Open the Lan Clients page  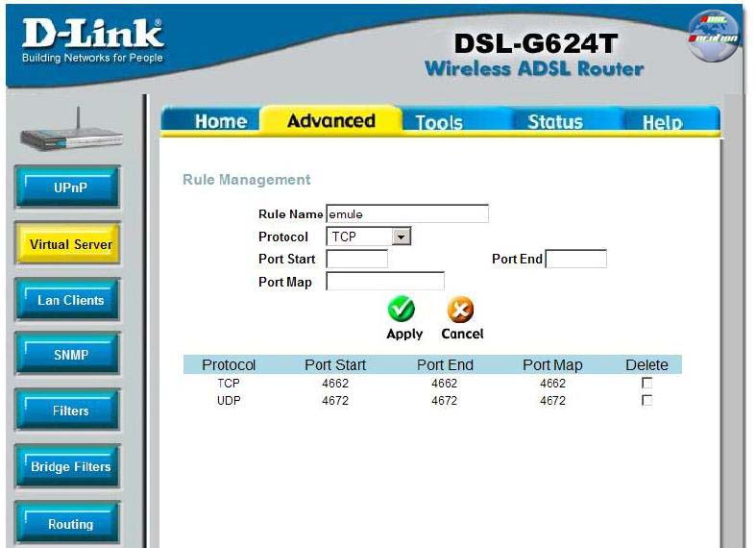[68, 300]
